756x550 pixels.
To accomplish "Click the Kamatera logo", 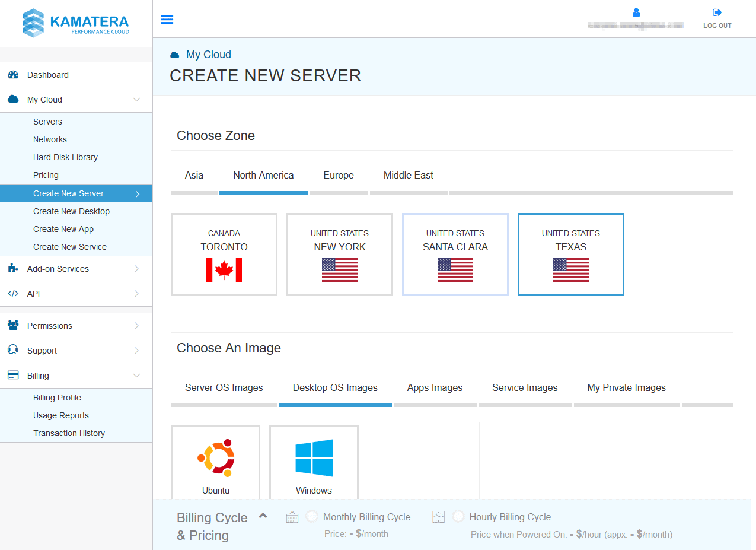I will [76, 23].
